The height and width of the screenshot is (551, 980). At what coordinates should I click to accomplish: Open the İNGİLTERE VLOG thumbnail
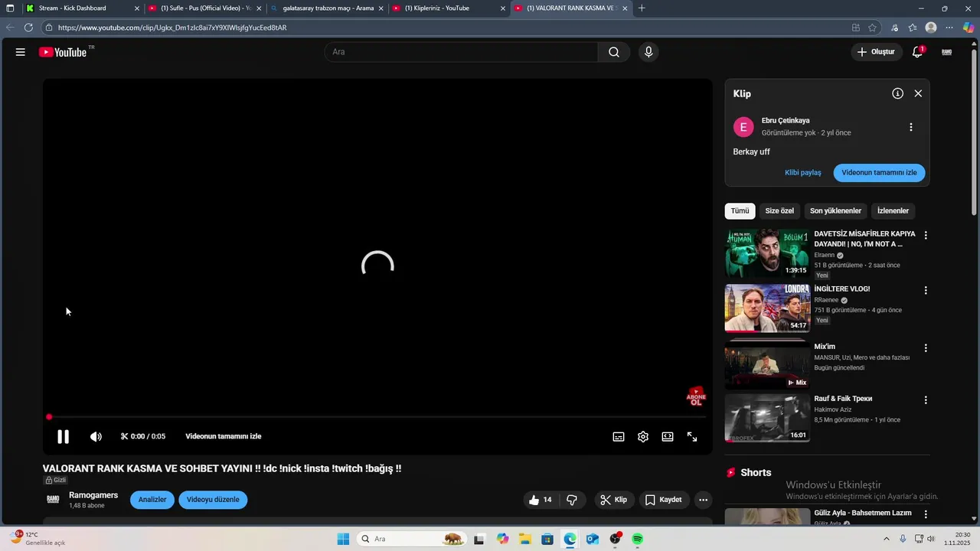[767, 308]
